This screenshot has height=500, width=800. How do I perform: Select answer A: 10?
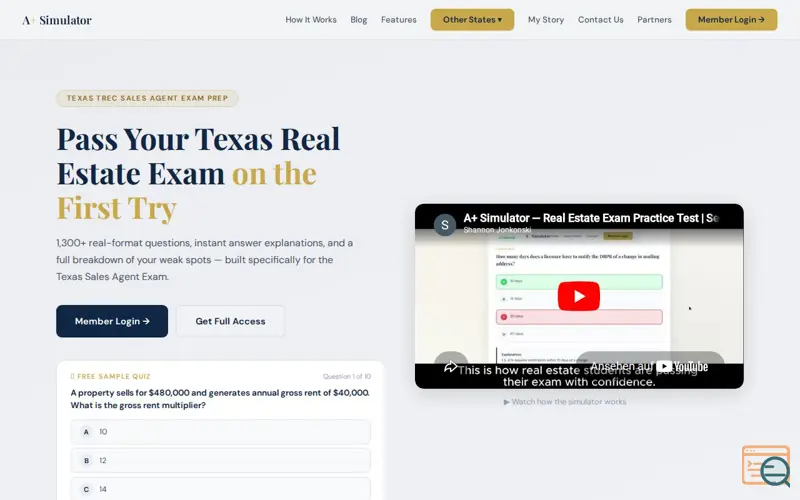[220, 432]
